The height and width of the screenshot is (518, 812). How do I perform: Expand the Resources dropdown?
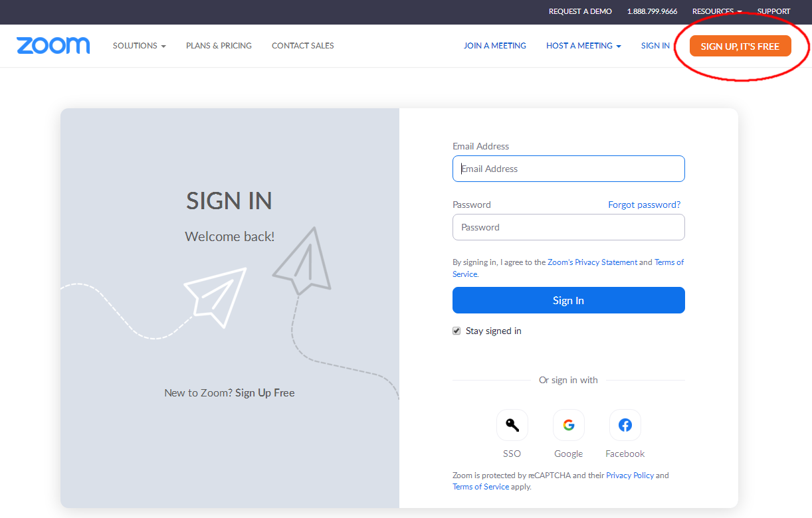[717, 11]
